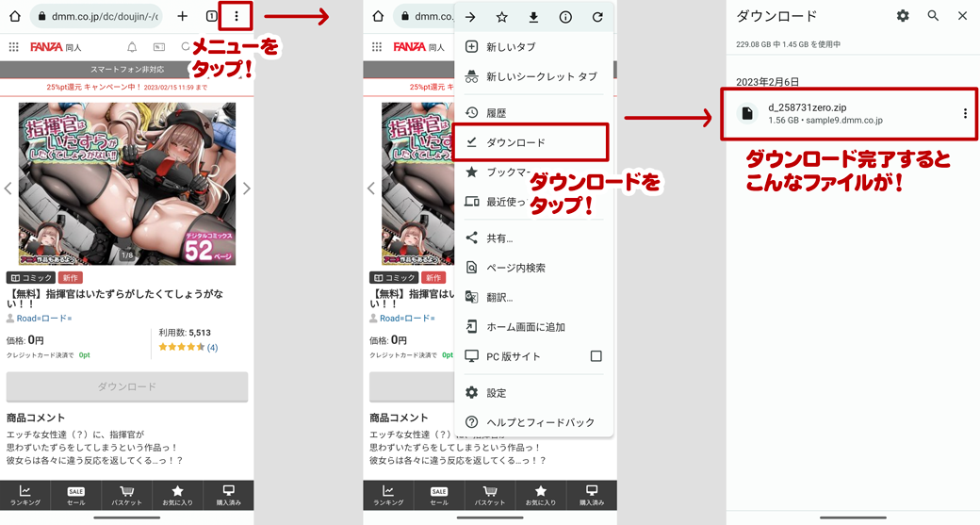Tap 購入済み in the first screen's bottom bar
Viewport: 980px width, 525px height.
229,495
